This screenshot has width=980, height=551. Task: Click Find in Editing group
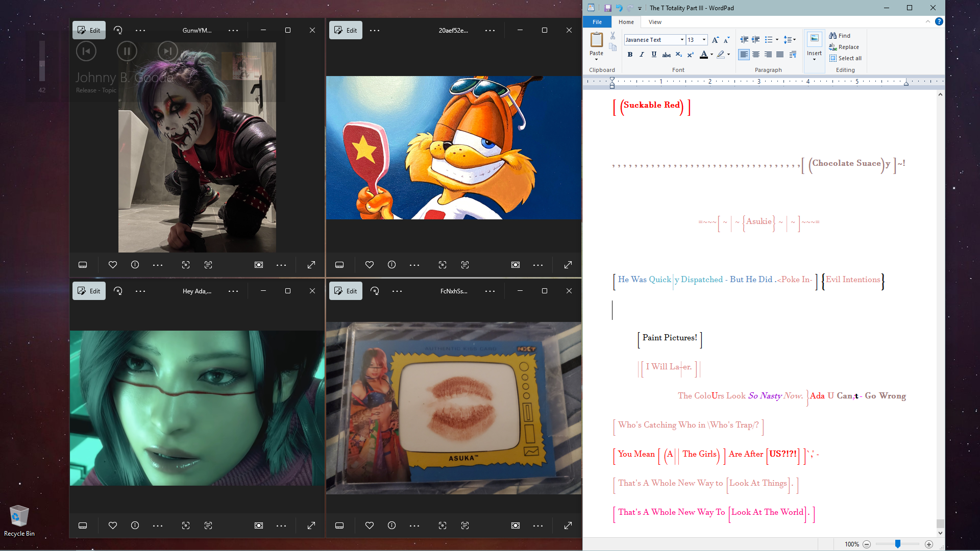[x=840, y=36]
